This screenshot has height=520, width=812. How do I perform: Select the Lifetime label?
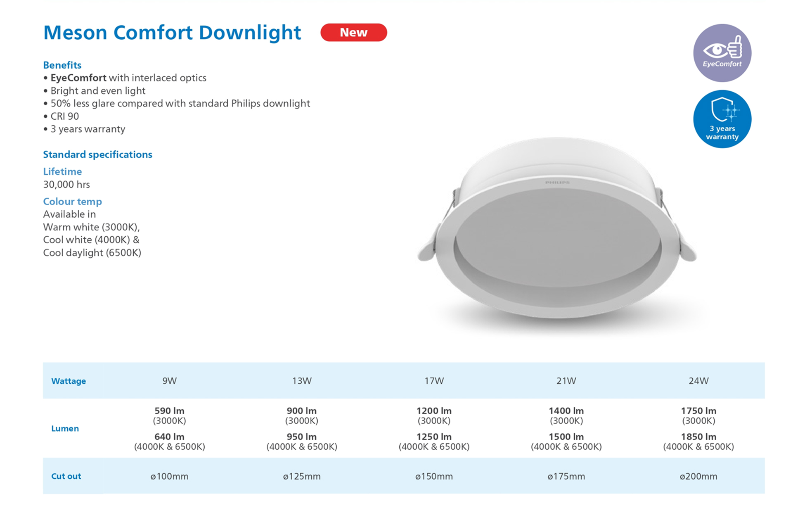pyautogui.click(x=62, y=171)
